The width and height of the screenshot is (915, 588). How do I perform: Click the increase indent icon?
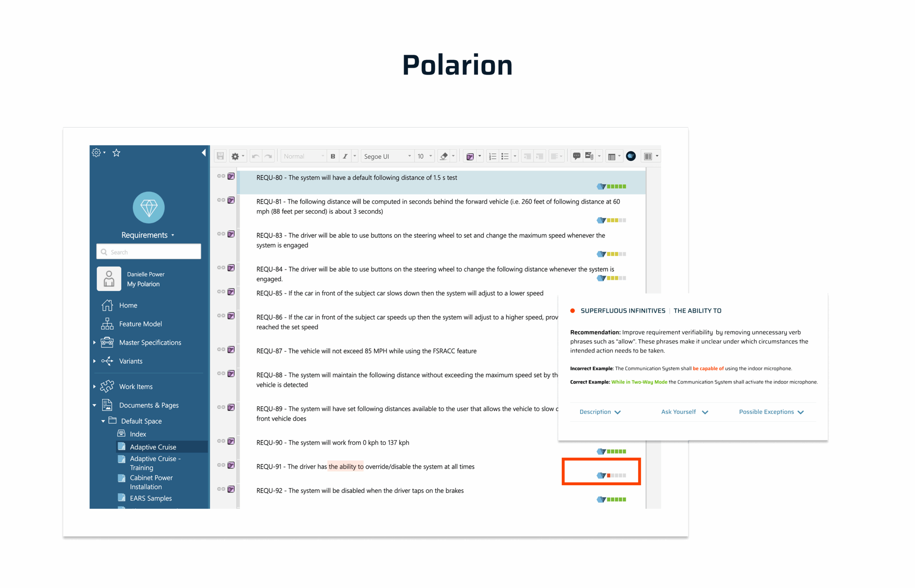pyautogui.click(x=539, y=156)
